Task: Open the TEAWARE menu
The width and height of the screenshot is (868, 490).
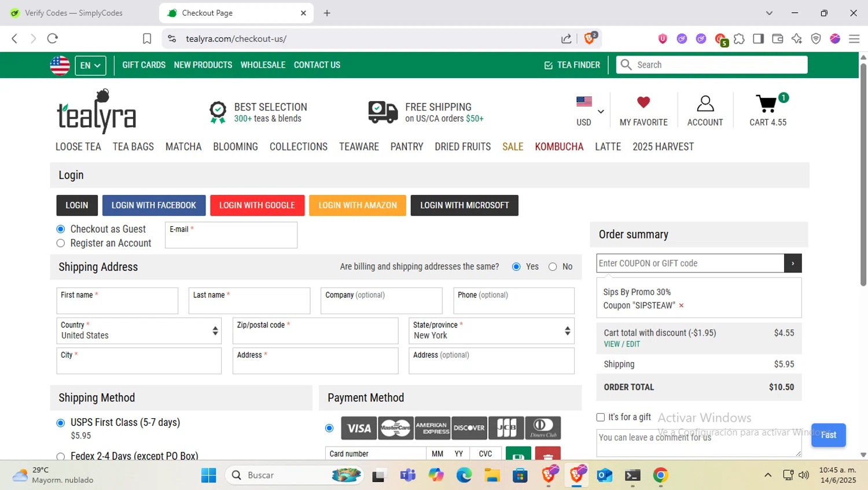Action: [x=359, y=147]
